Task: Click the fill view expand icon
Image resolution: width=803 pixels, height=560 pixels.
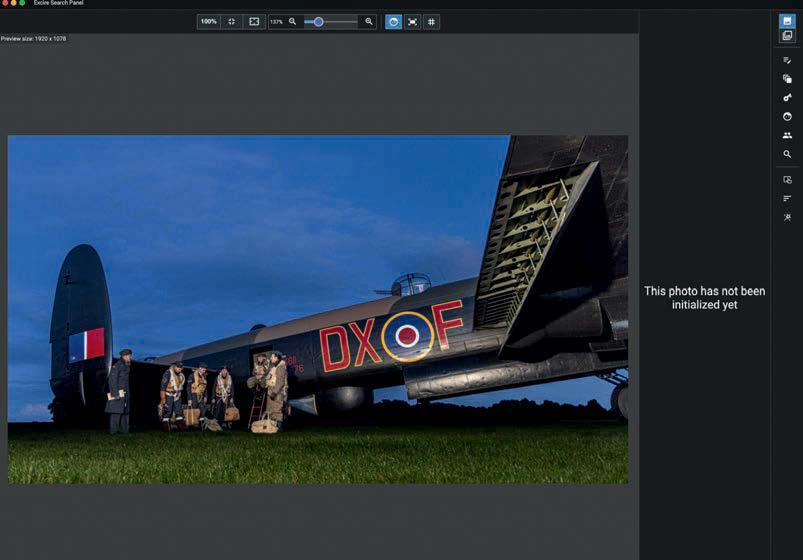Action: click(254, 21)
